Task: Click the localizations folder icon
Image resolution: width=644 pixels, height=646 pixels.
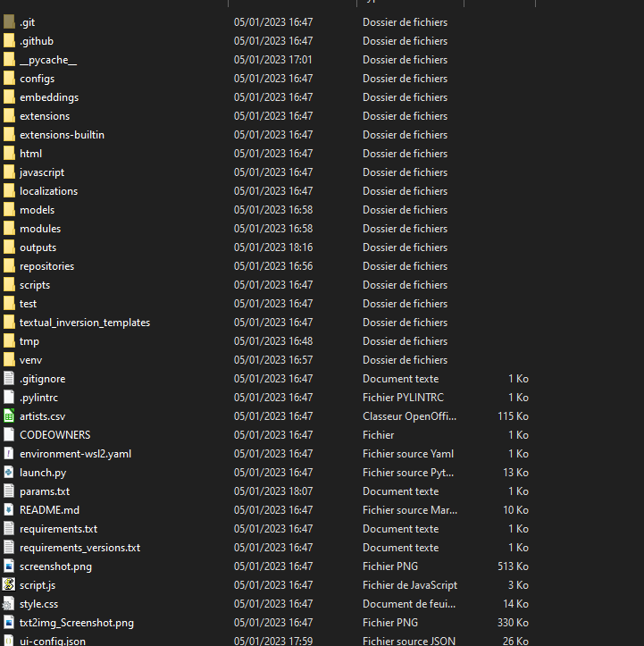Action: (9, 190)
